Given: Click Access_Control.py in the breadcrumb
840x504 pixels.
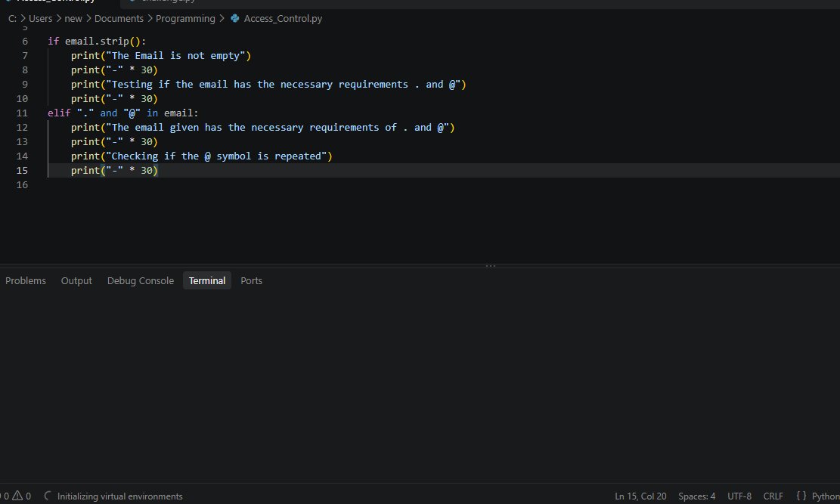Looking at the screenshot, I should (x=283, y=18).
